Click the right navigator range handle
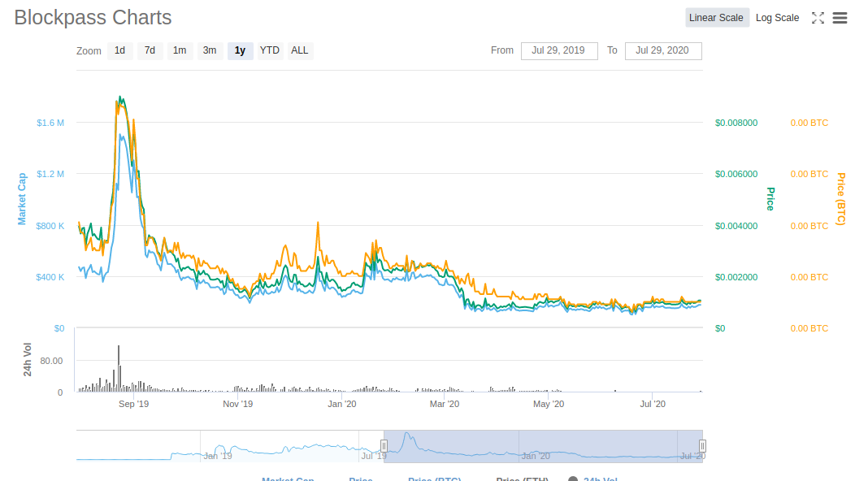Image resolution: width=868 pixels, height=481 pixels. click(702, 446)
